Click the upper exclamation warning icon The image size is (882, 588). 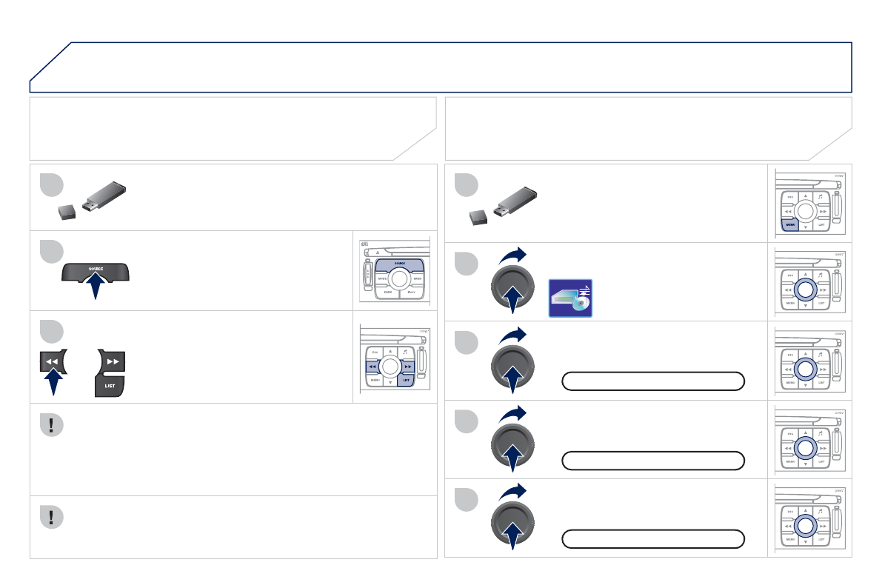click(51, 425)
